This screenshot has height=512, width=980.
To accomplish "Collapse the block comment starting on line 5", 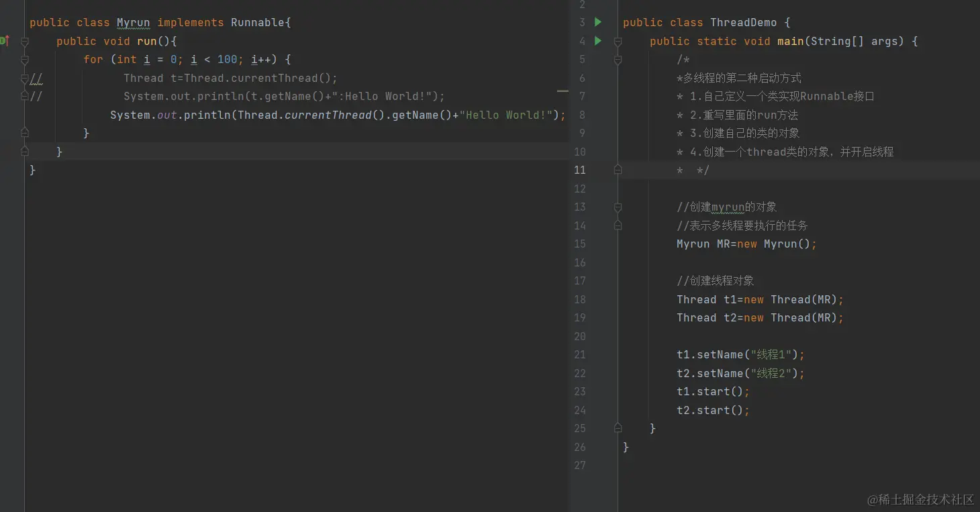I will pos(618,60).
